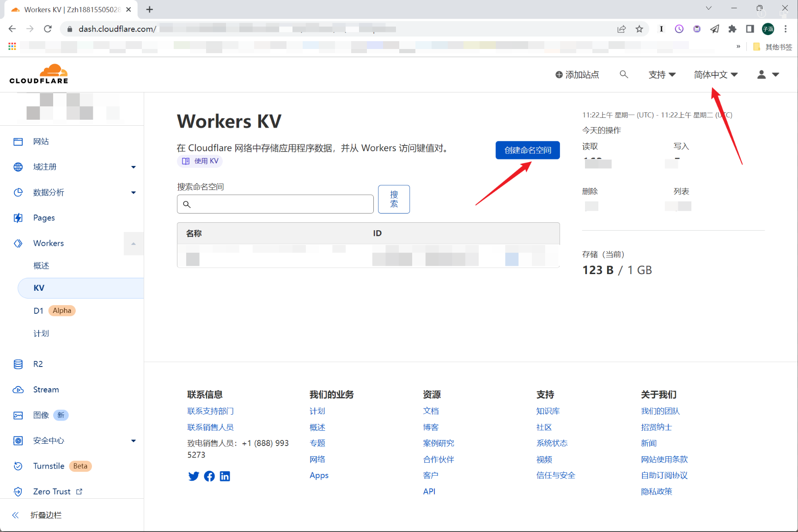The width and height of the screenshot is (798, 532).
Task: Open the 网站使用条款 link
Action: click(x=664, y=459)
